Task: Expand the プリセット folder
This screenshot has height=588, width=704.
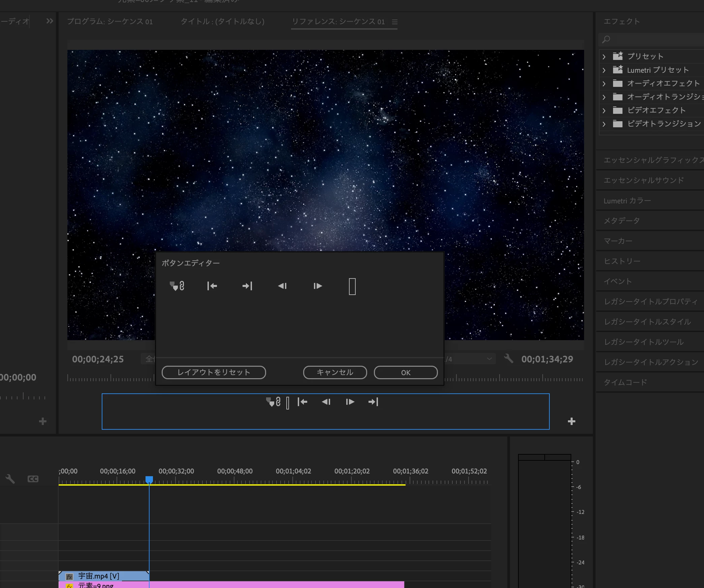Action: (604, 57)
